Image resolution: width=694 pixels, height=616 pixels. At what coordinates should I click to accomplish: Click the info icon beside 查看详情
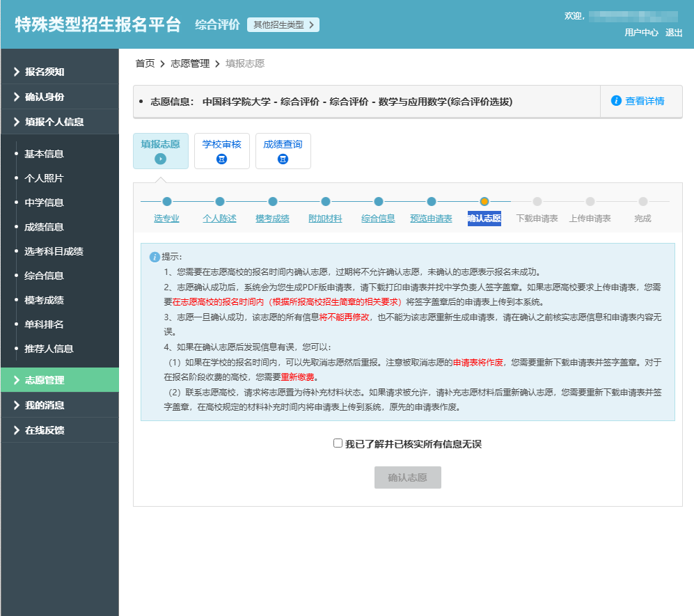(x=615, y=100)
